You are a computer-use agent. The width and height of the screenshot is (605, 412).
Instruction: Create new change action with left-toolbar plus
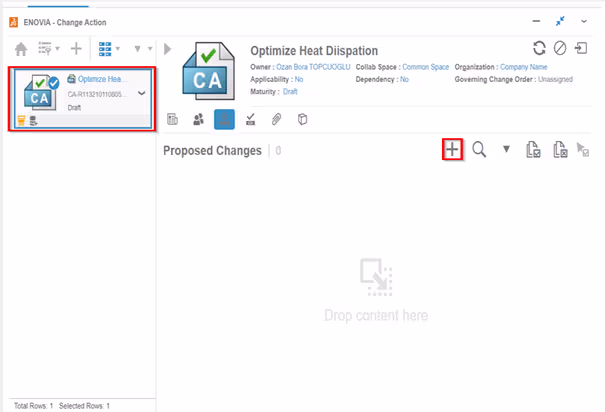click(76, 48)
